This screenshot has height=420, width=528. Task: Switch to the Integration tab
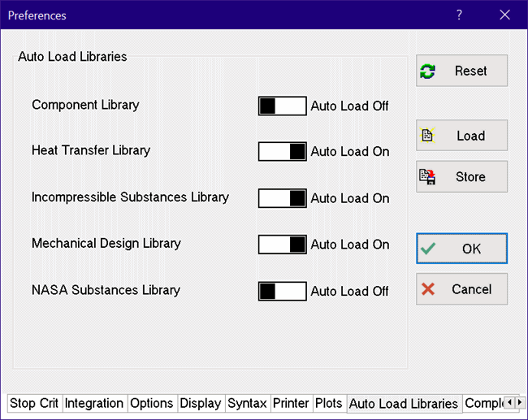tap(94, 404)
